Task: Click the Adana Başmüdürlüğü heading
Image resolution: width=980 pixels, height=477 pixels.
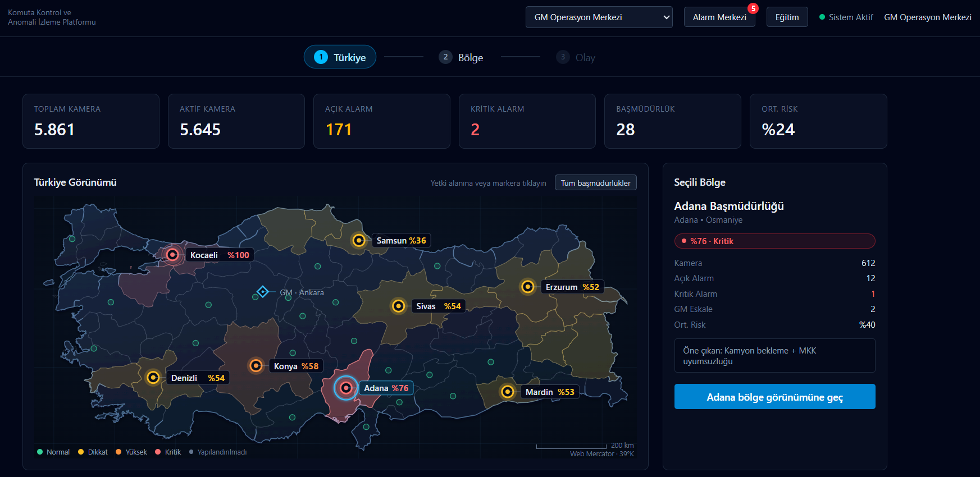Action: pyautogui.click(x=729, y=206)
